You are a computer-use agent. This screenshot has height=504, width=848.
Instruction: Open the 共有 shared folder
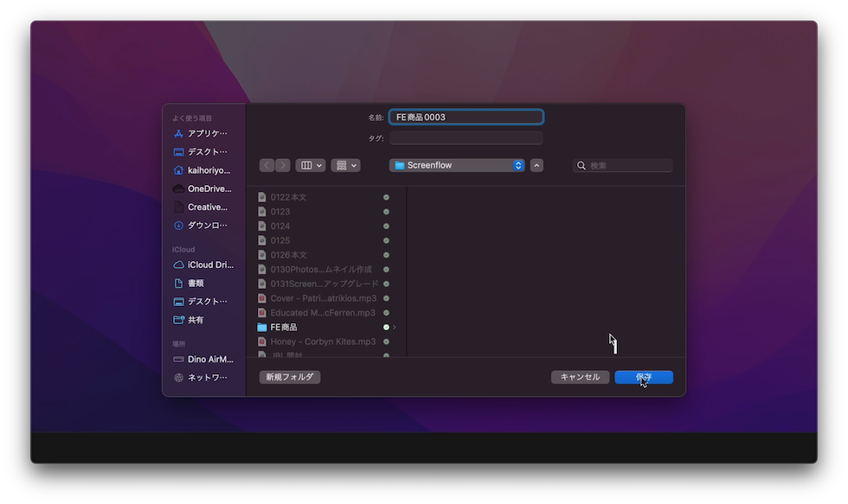pyautogui.click(x=196, y=320)
